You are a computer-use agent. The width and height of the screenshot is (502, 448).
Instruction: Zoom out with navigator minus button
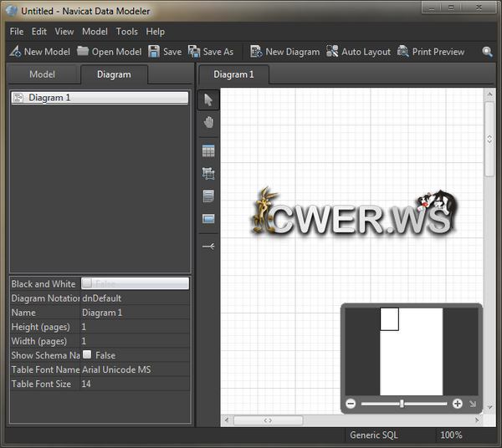pos(351,404)
